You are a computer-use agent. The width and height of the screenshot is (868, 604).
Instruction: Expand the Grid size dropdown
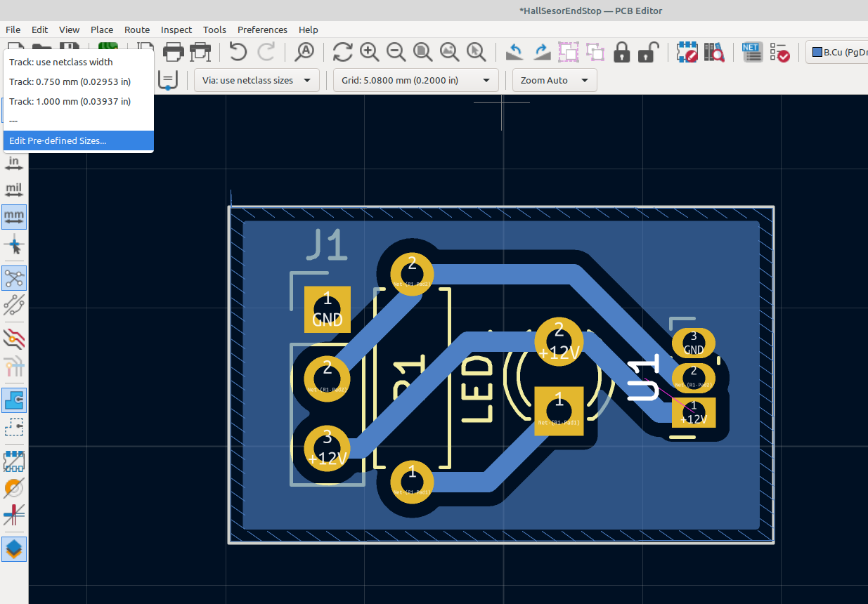tap(416, 80)
